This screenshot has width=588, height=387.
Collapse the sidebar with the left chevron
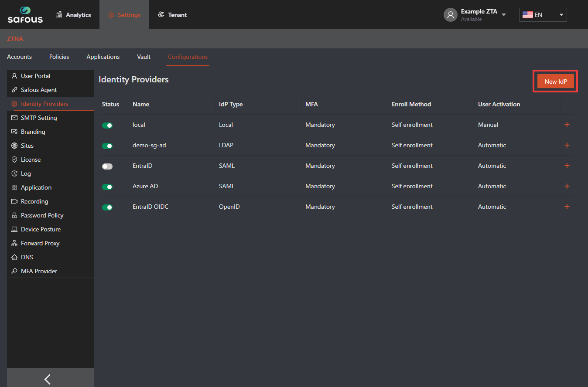click(48, 379)
